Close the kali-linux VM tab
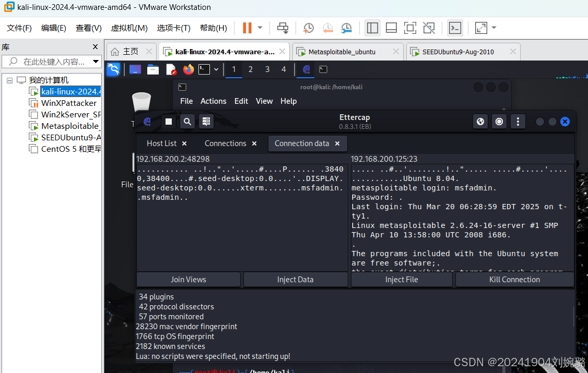 pos(283,51)
